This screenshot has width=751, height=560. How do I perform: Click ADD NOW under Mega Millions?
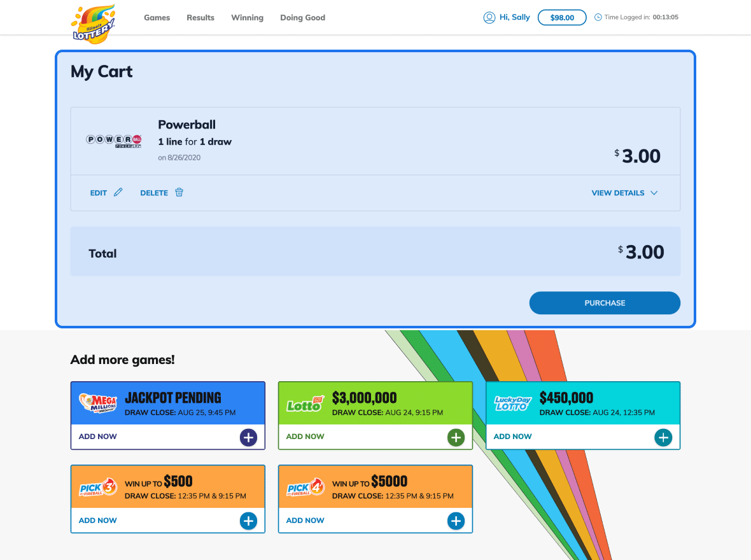coord(98,437)
